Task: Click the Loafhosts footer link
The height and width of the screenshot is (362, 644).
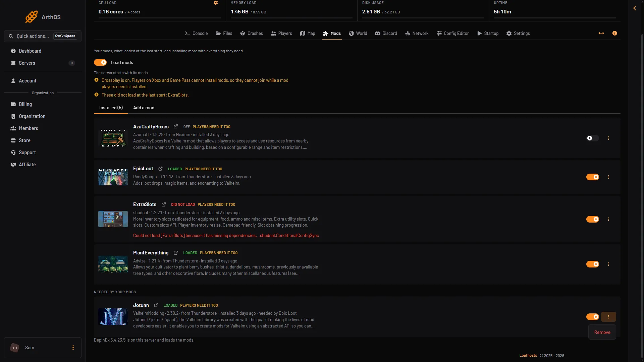Action: [x=528, y=356]
